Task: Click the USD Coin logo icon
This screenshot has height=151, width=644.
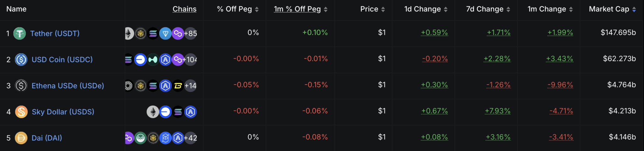Action: click(x=21, y=59)
